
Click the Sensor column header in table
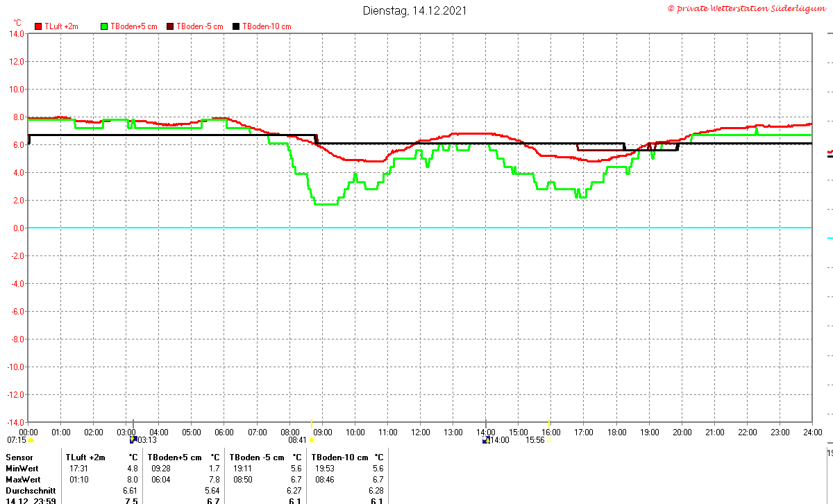pyautogui.click(x=19, y=457)
